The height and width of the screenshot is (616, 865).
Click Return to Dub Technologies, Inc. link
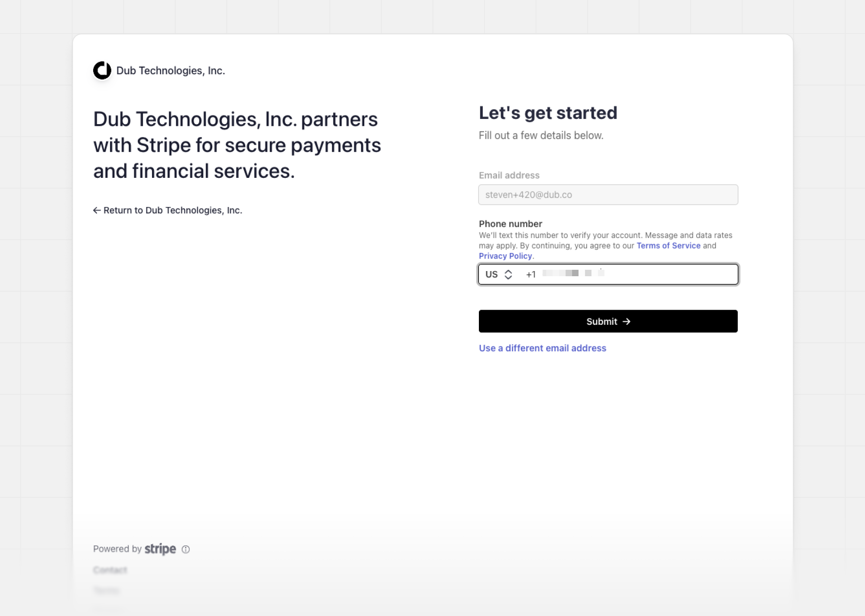[x=168, y=210]
